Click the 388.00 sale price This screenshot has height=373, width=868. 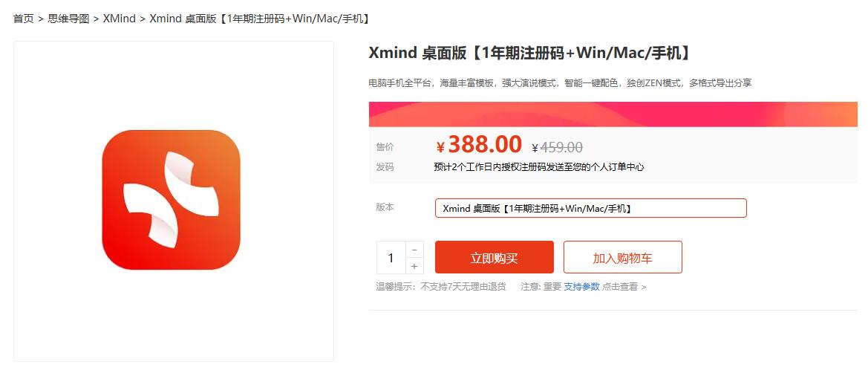(484, 144)
